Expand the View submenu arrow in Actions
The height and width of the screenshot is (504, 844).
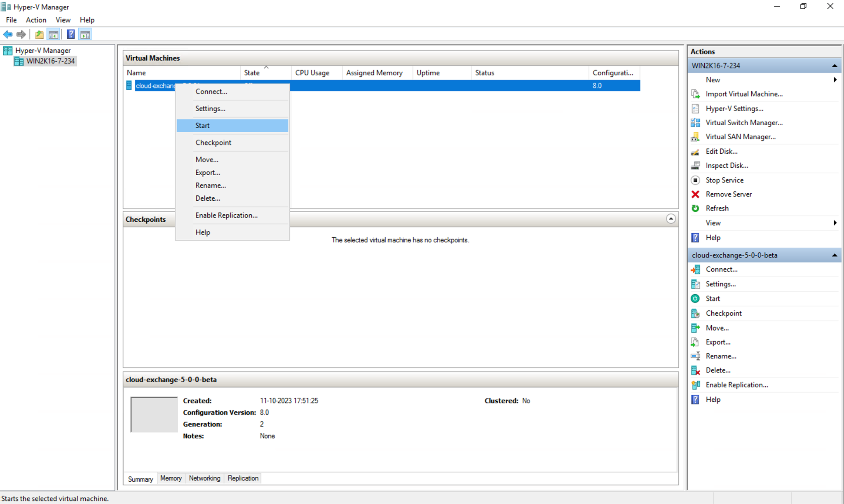pyautogui.click(x=835, y=223)
